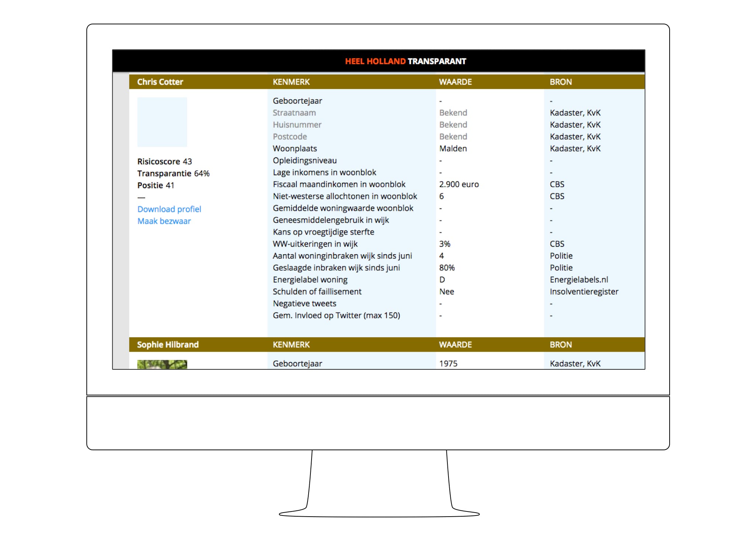Screen dimensions: 756x541
Task: Click the Insolventieregister source entry
Action: (x=584, y=292)
